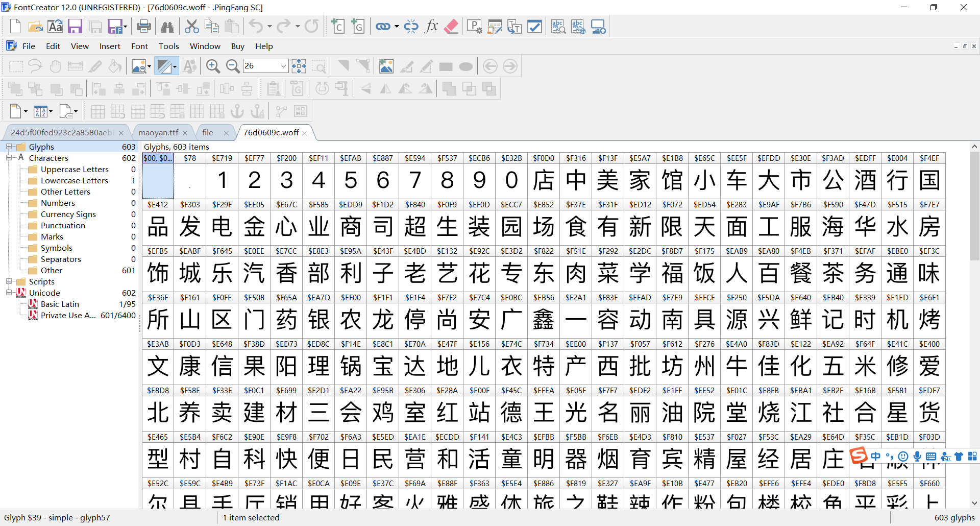Click the Sogou soft keyboard icon
Viewport: 980px width, 526px height.
[x=931, y=456]
